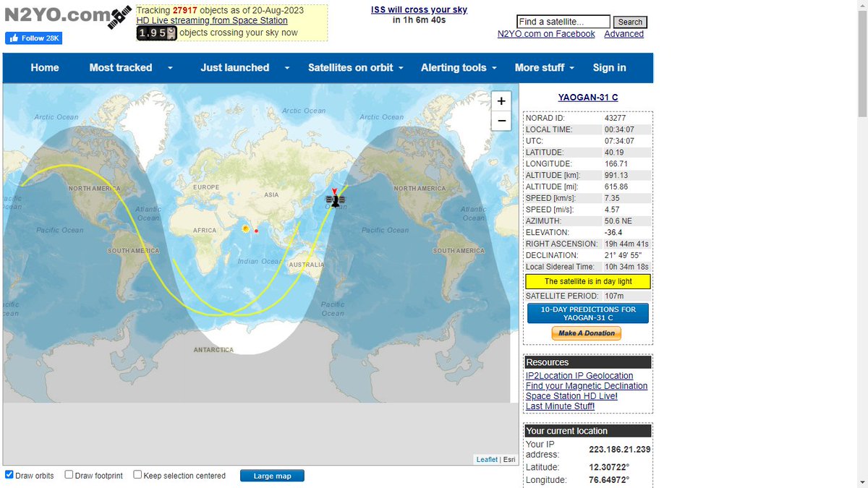Click the IP address 223.186.21.239
Viewport: 868px width, 488px height.
tap(619, 449)
